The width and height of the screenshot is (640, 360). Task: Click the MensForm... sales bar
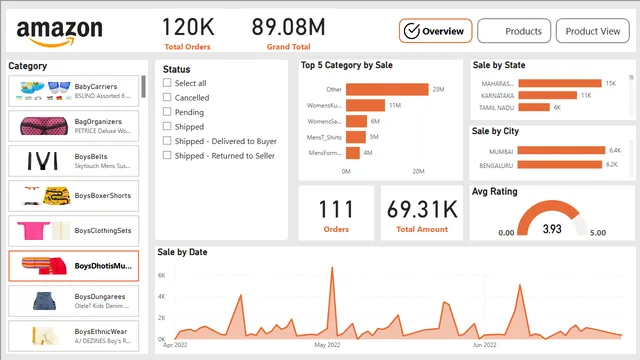pos(353,153)
